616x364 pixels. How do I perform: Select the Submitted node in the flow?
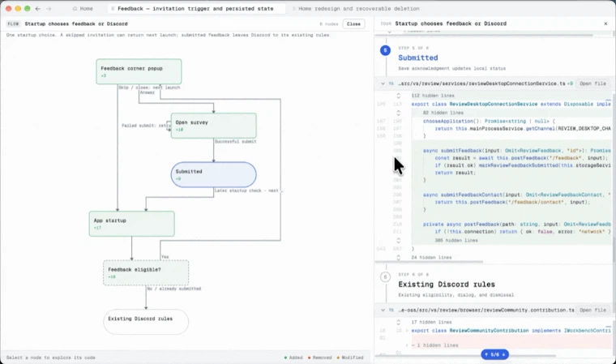coord(214,174)
